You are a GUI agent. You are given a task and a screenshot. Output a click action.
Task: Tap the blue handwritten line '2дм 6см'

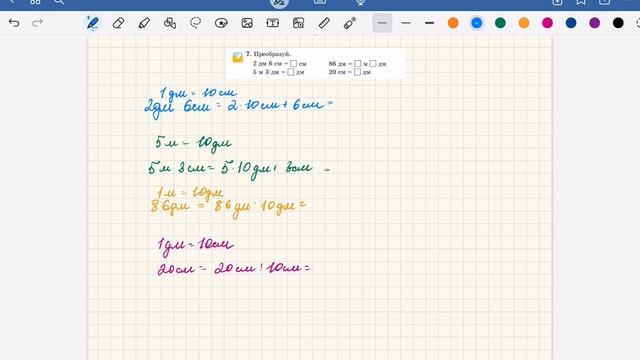click(x=238, y=108)
